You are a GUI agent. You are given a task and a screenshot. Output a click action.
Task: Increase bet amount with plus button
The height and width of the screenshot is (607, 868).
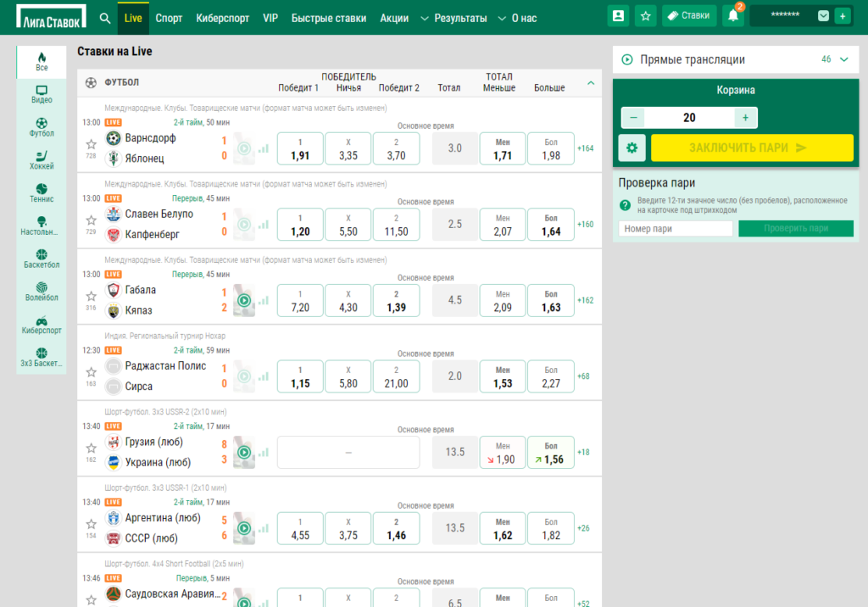[745, 117]
